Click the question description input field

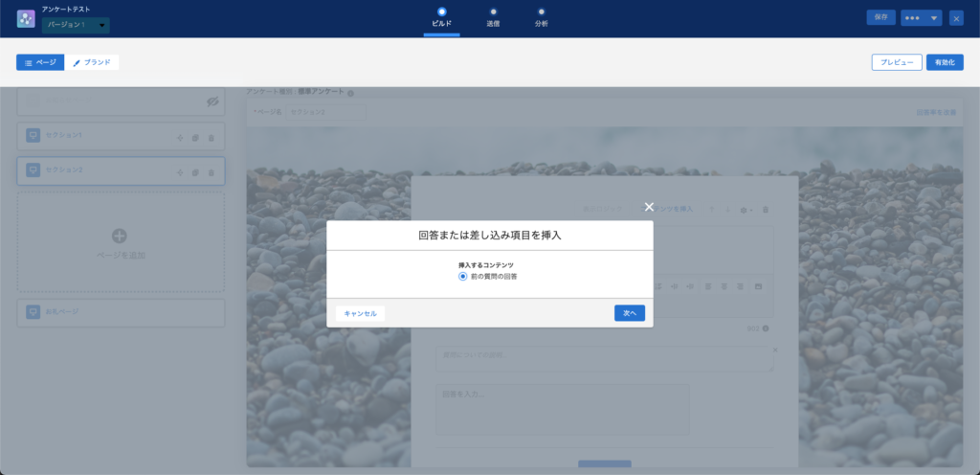(x=605, y=359)
